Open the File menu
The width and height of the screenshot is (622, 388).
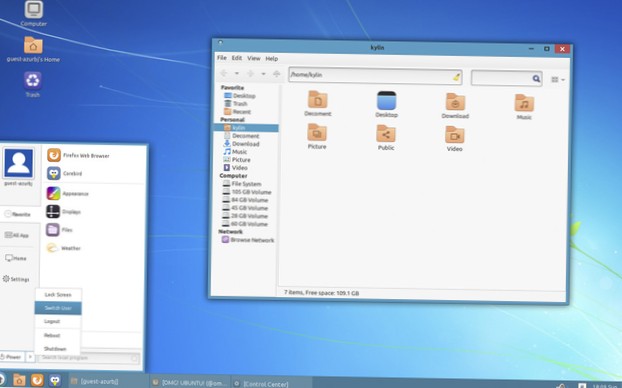pos(222,58)
